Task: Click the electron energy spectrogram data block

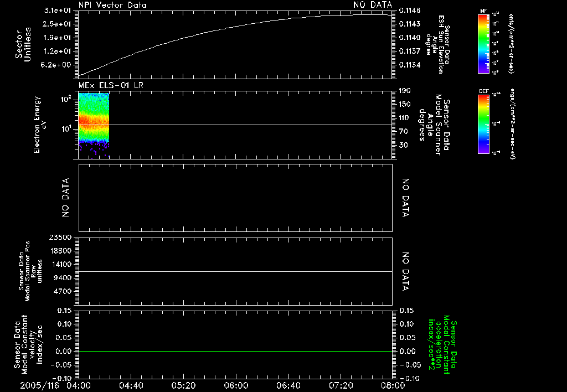Action: click(94, 125)
